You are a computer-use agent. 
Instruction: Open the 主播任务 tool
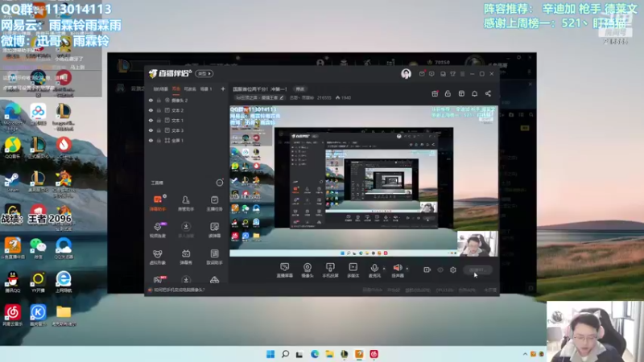point(214,203)
